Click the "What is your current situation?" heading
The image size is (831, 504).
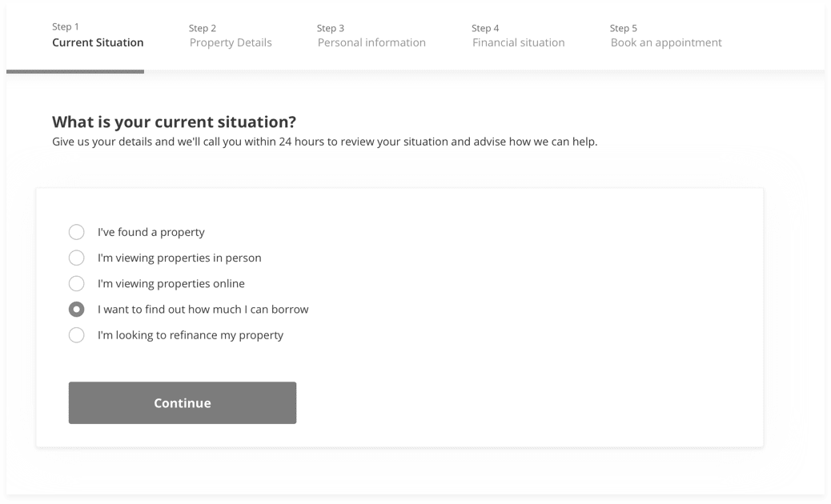tap(174, 122)
